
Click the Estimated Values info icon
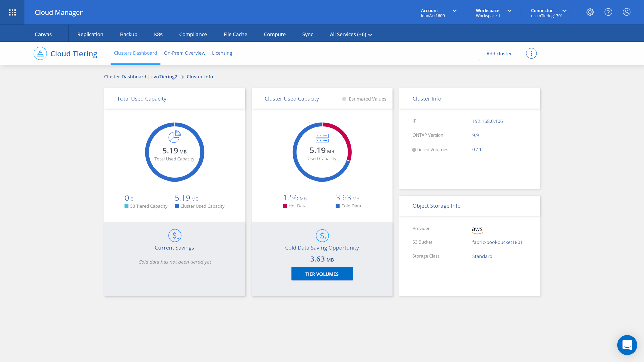(x=344, y=99)
